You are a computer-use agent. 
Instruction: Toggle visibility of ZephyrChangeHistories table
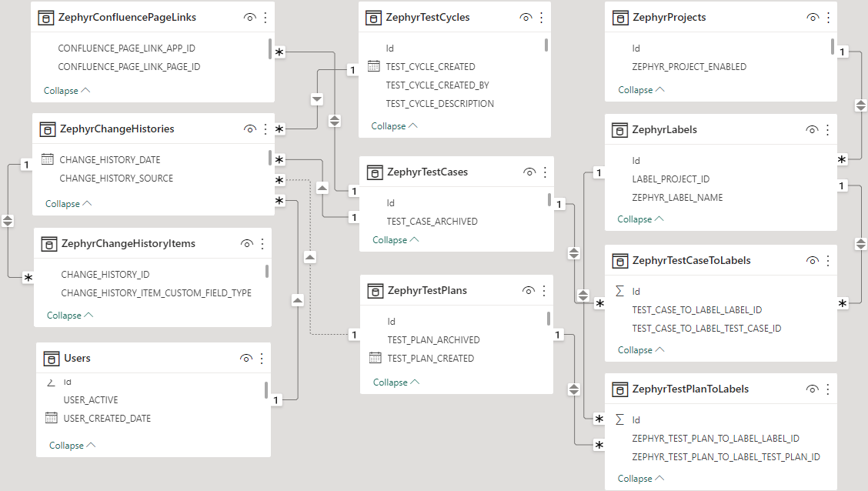[250, 129]
